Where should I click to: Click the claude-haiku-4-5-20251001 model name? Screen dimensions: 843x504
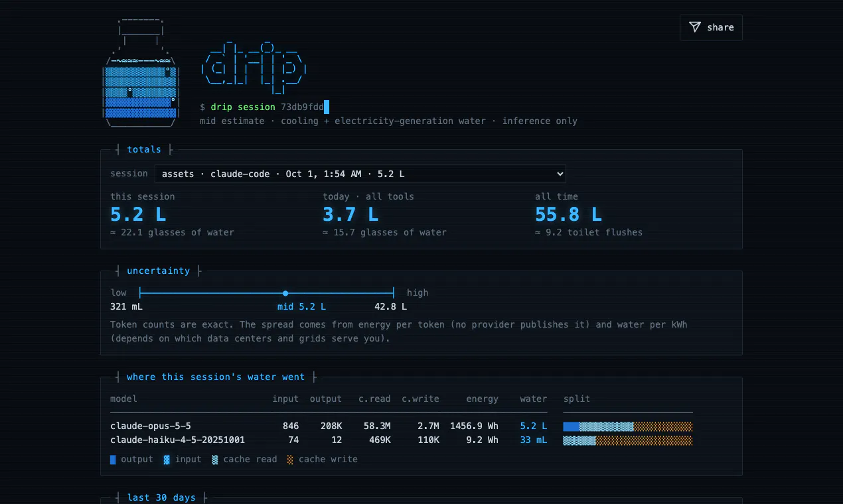click(177, 441)
